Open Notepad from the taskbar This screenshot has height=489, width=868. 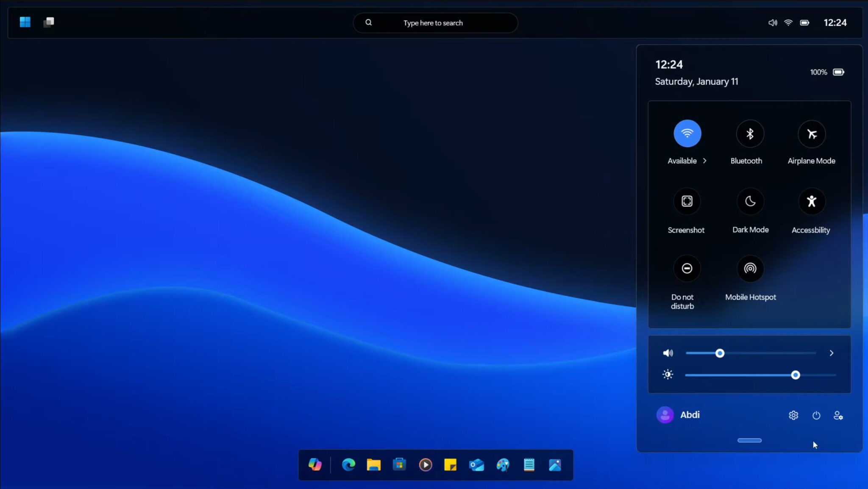pyautogui.click(x=529, y=465)
